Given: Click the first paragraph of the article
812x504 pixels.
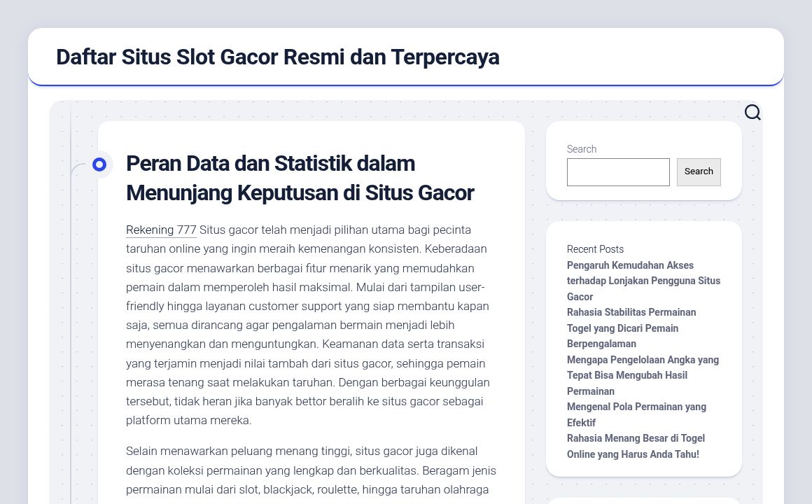Looking at the screenshot, I should click(308, 325).
